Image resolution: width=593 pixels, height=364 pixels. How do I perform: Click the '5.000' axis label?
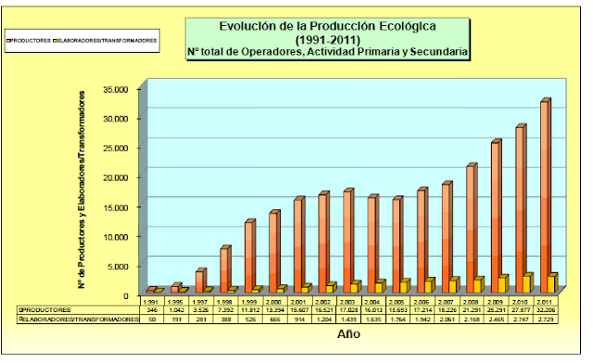pos(118,266)
